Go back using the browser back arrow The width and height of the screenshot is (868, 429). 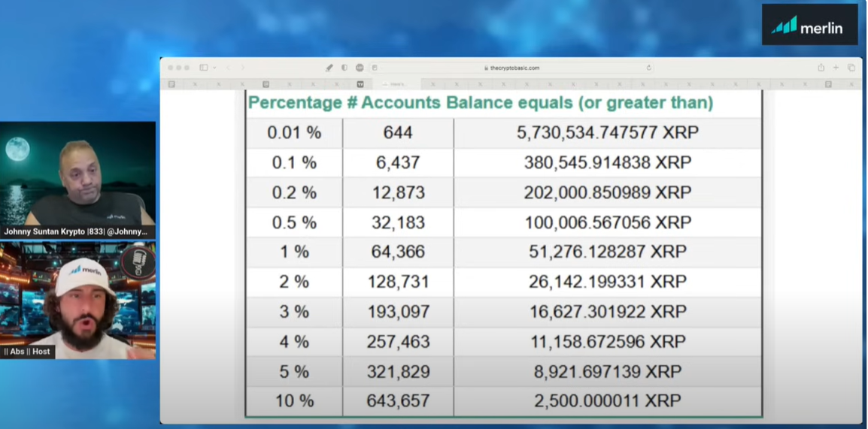228,68
